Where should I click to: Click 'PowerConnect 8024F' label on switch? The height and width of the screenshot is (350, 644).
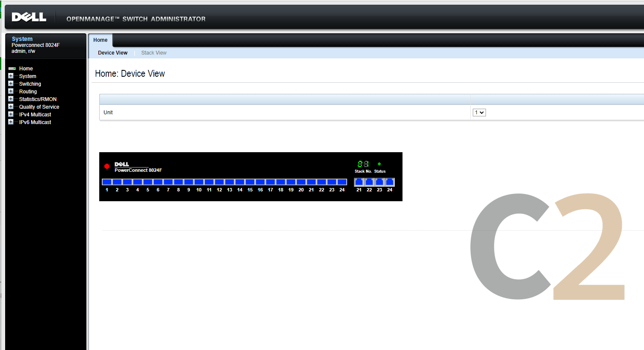pos(138,170)
